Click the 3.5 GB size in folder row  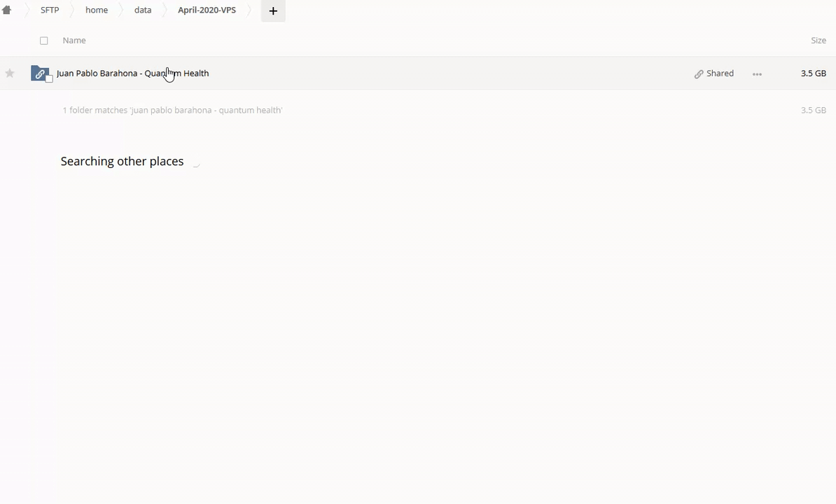[813, 73]
